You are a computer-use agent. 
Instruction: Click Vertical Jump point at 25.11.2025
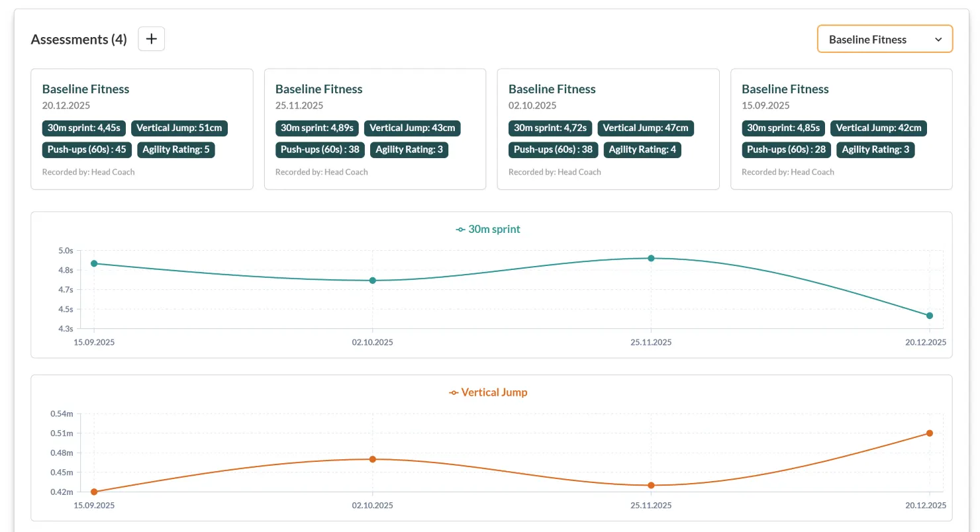pyautogui.click(x=651, y=485)
